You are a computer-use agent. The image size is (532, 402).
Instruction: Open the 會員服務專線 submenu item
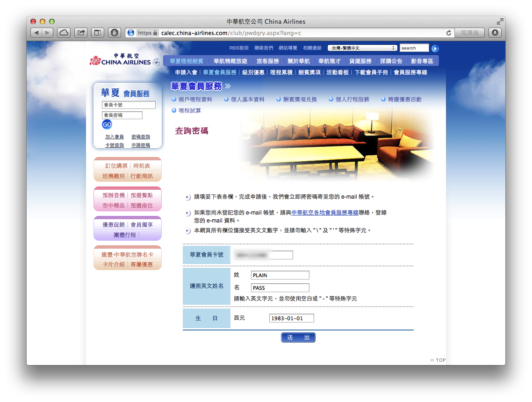tap(410, 72)
